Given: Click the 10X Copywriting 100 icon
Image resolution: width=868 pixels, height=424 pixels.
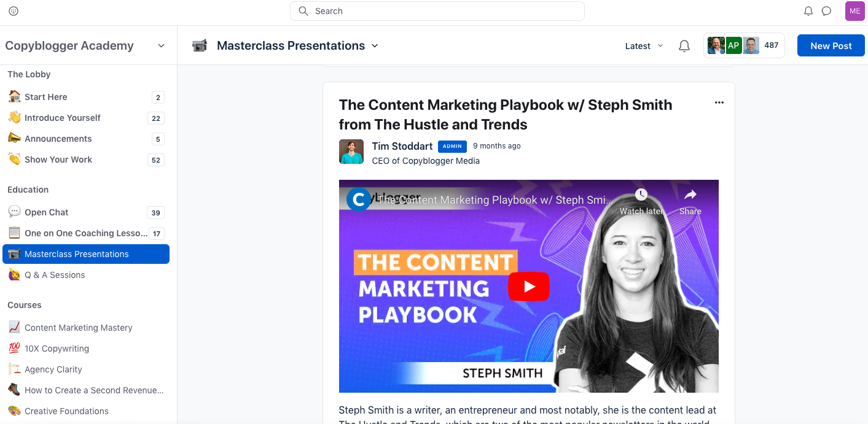Looking at the screenshot, I should point(14,348).
